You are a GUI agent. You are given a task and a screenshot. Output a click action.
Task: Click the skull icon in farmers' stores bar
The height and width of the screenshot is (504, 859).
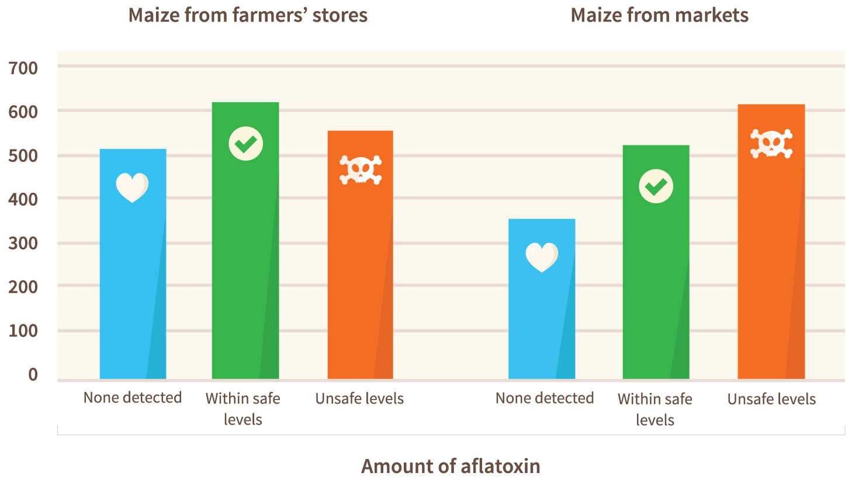pyautogui.click(x=361, y=170)
